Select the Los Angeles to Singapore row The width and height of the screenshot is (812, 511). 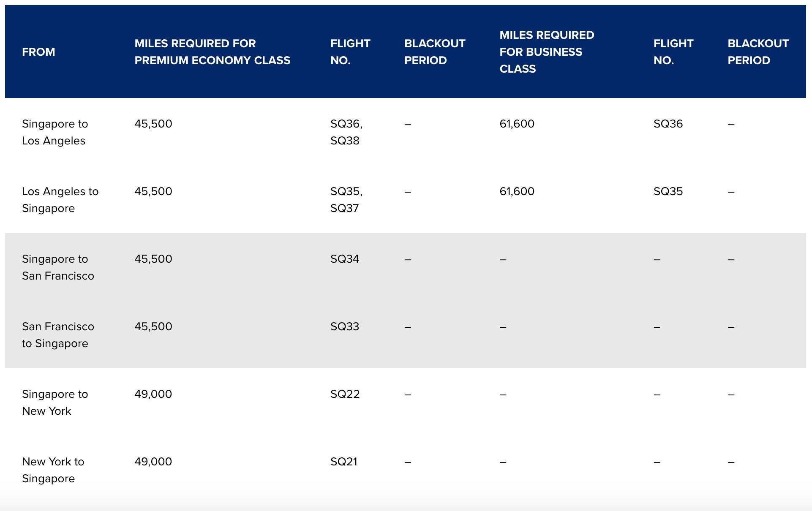(x=406, y=199)
